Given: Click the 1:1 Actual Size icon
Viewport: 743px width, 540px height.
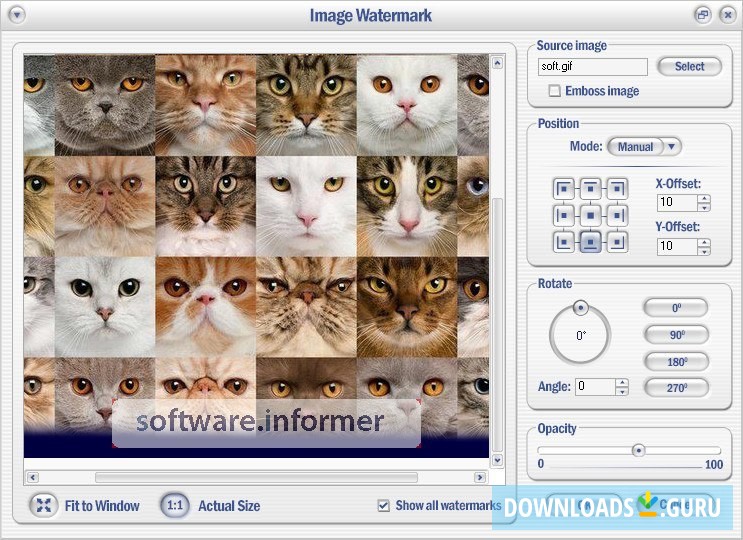Looking at the screenshot, I should tap(174, 505).
